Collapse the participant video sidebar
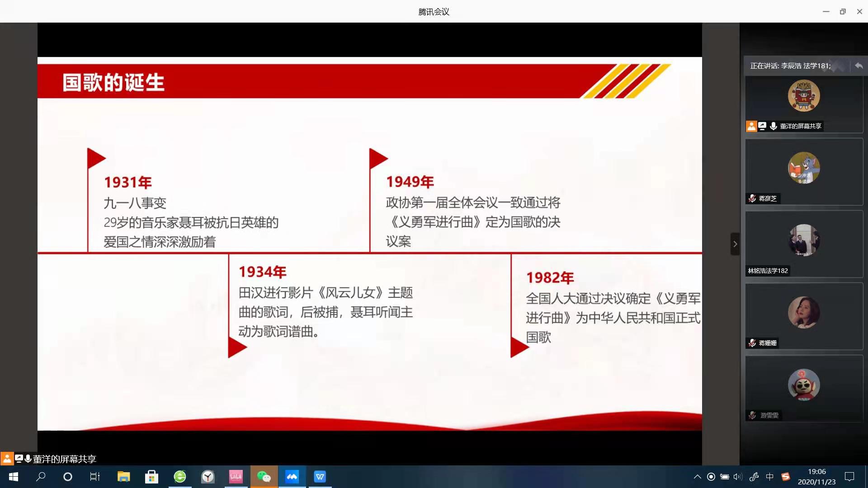868x488 pixels. pos(735,244)
